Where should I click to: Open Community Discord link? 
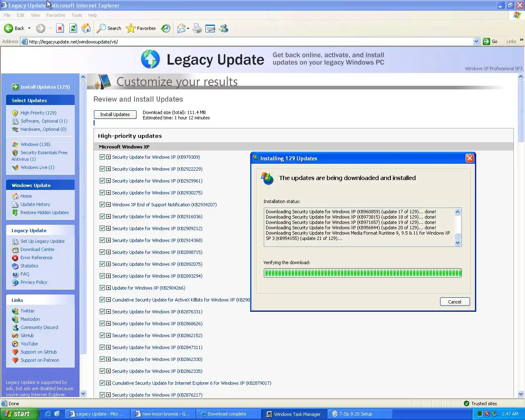pyautogui.click(x=39, y=327)
